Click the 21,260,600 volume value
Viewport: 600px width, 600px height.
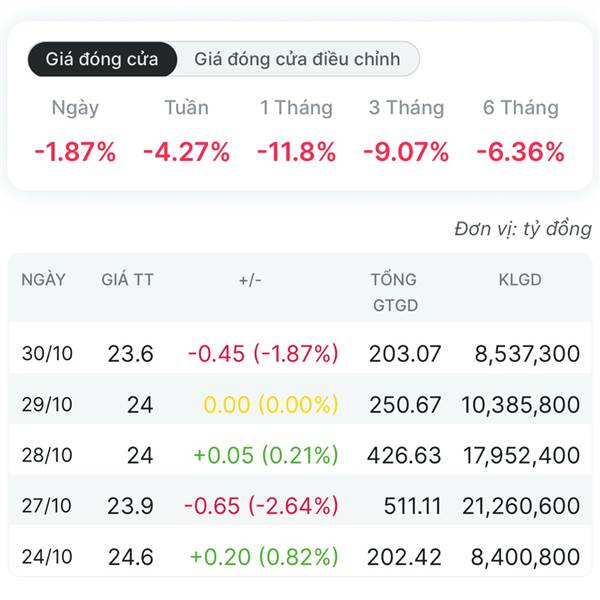520,506
